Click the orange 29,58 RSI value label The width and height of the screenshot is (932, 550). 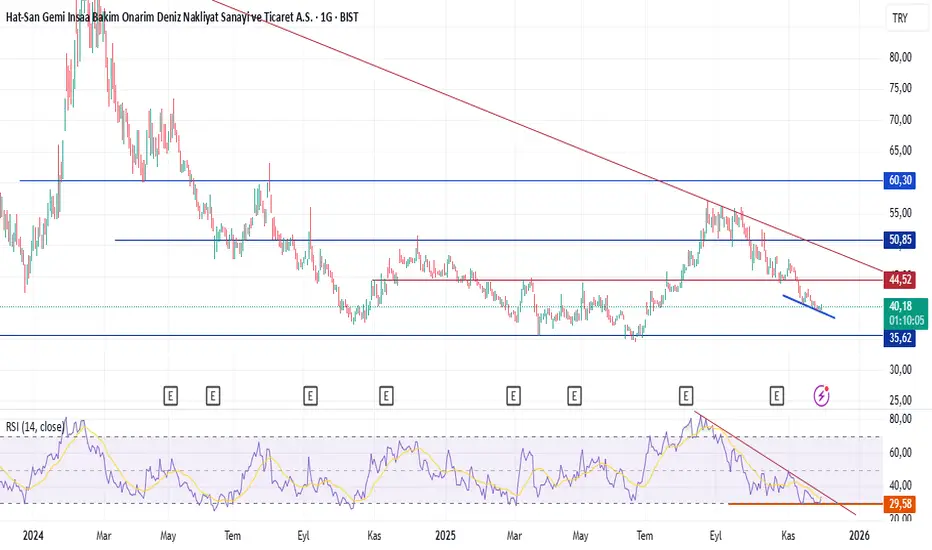[900, 504]
